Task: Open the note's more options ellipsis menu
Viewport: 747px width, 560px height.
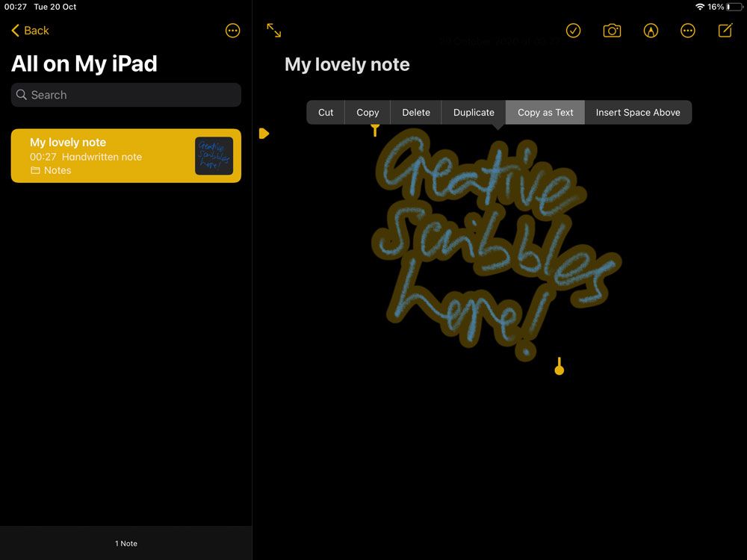Action: 687,31
